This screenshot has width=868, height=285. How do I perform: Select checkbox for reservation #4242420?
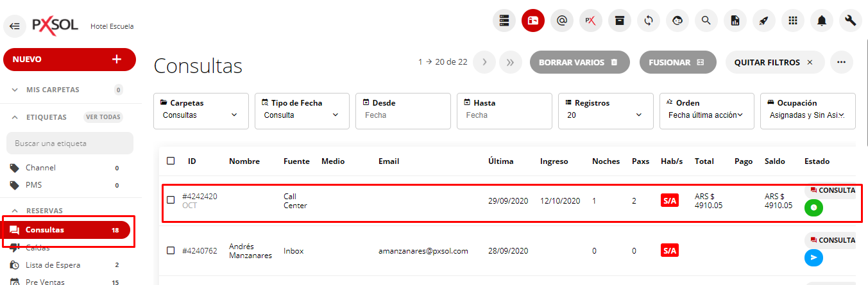[171, 200]
